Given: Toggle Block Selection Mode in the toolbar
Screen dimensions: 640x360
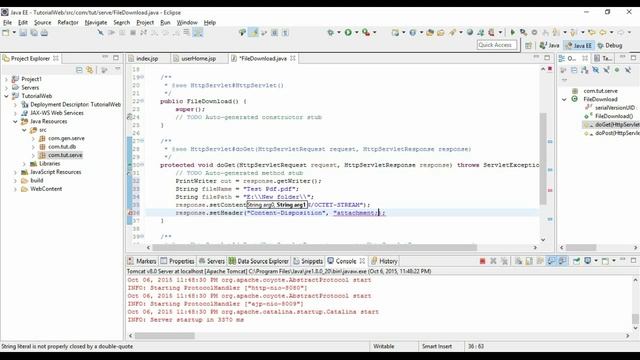Looking at the screenshot, I should pyautogui.click(x=274, y=33).
